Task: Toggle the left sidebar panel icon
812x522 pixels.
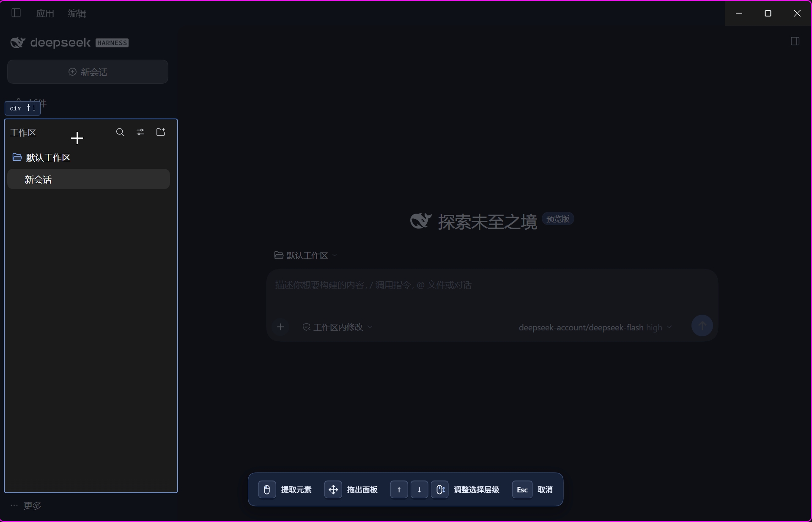Action: pos(16,13)
